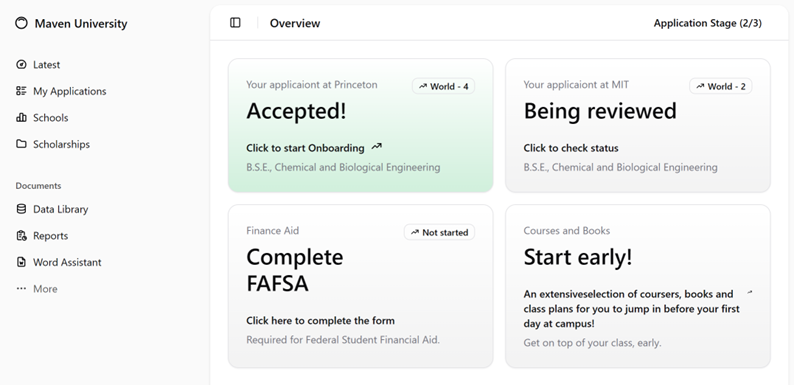Click 'Your applicaiont at MIT' text
The width and height of the screenshot is (794, 385).
[x=576, y=85]
